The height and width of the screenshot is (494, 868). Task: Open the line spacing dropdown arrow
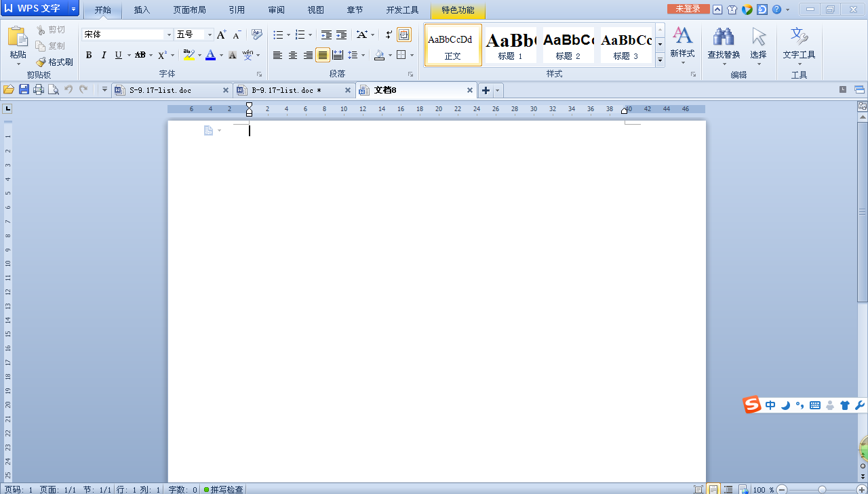click(363, 55)
